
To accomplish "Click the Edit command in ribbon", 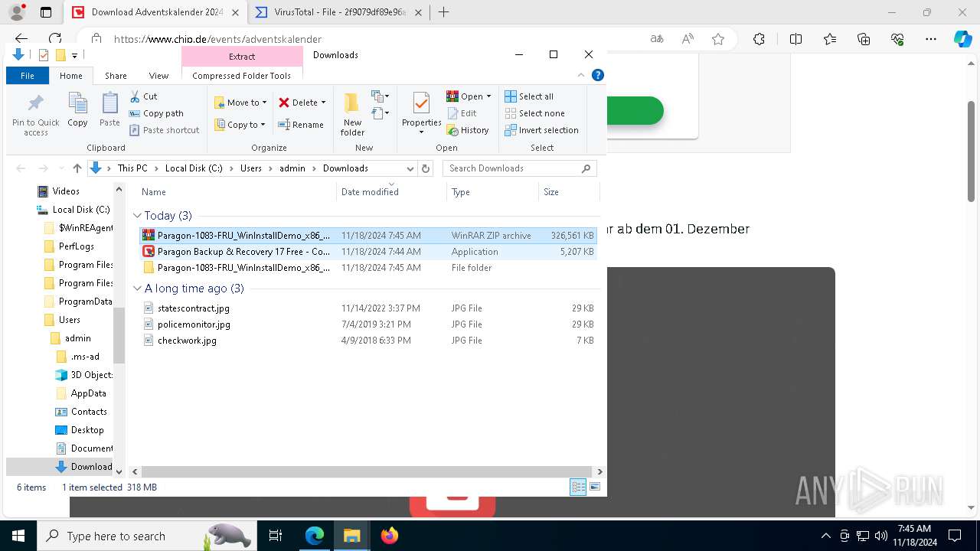I will click(x=462, y=113).
